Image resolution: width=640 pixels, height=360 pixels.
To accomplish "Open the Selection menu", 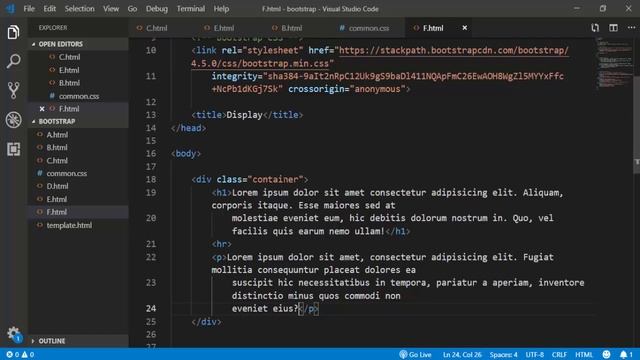I will [x=79, y=9].
